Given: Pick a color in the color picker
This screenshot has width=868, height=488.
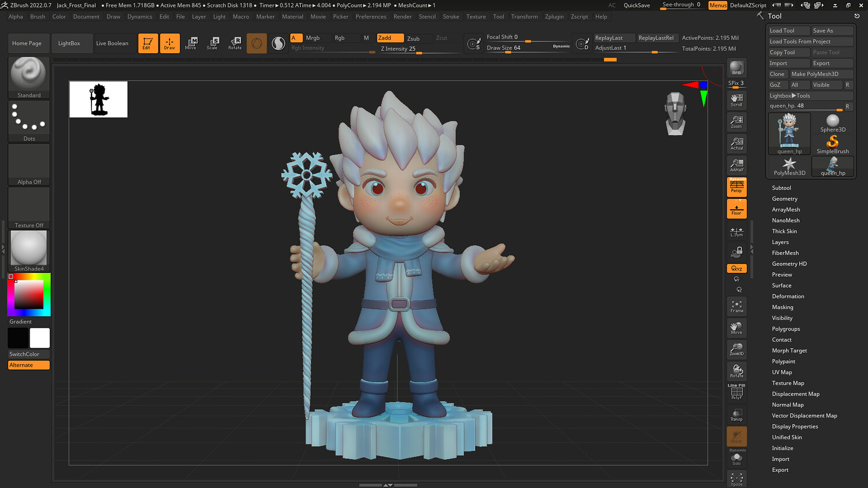Looking at the screenshot, I should tap(29, 295).
